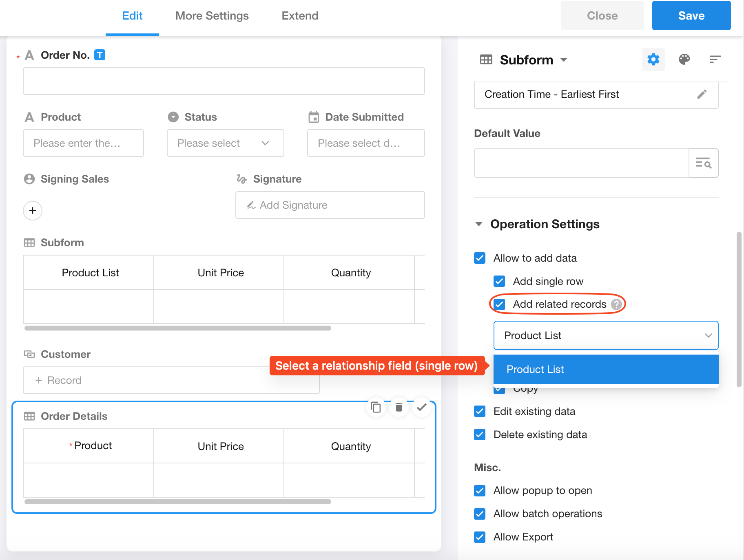The image size is (744, 560).
Task: Click the default value lookup icon
Action: pos(703,163)
